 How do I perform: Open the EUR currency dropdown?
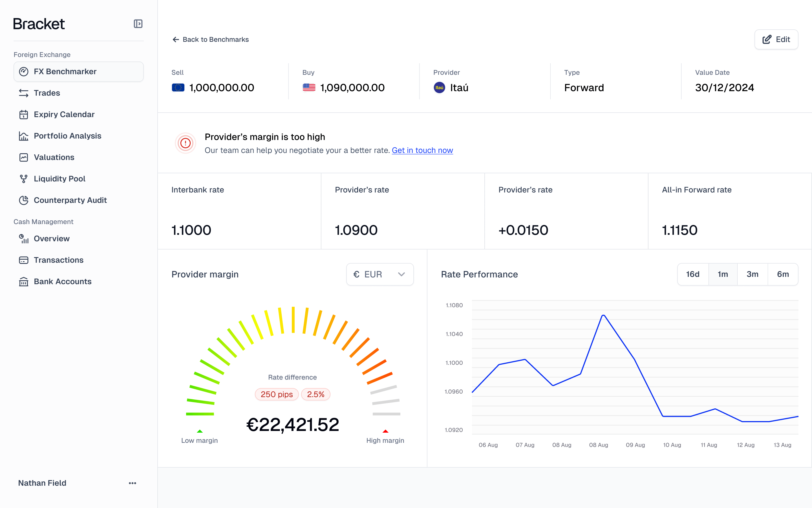pyautogui.click(x=380, y=275)
